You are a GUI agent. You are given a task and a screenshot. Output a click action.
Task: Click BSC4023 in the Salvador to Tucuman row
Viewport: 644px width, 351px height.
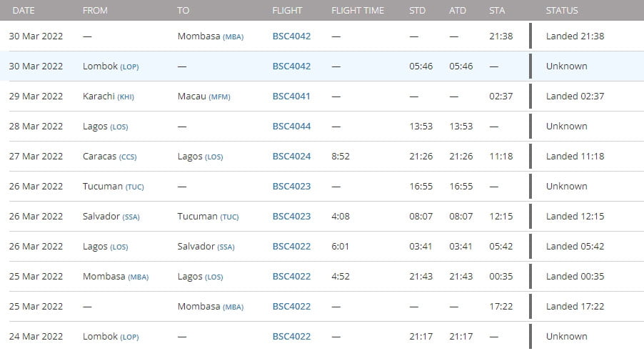(x=291, y=216)
